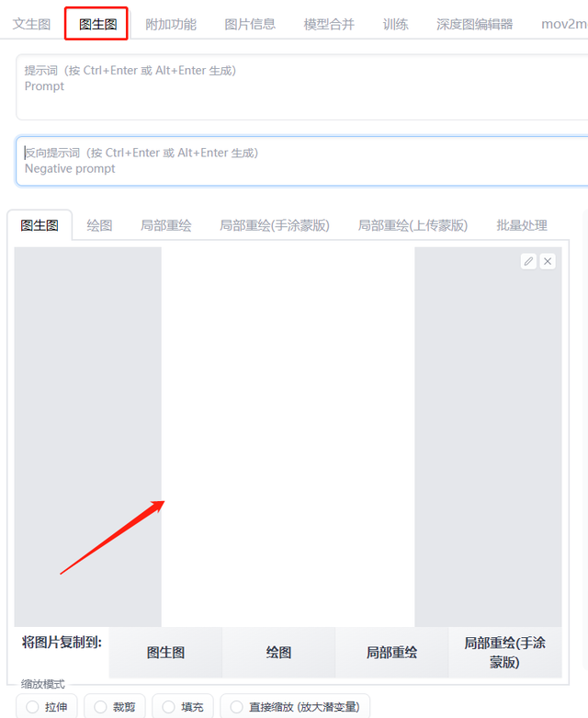Select the 填充 resize mode radio button
This screenshot has height=718, width=588.
169,707
